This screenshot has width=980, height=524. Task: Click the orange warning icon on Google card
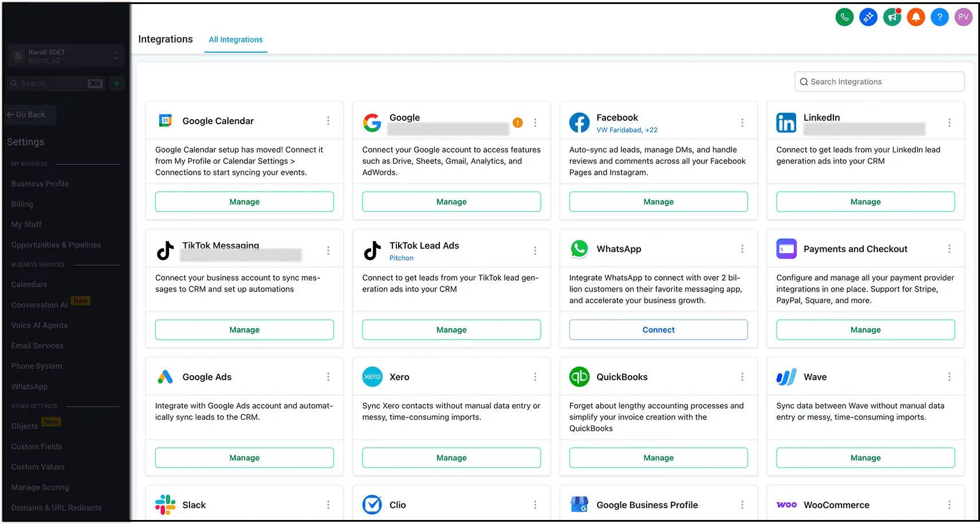[518, 123]
